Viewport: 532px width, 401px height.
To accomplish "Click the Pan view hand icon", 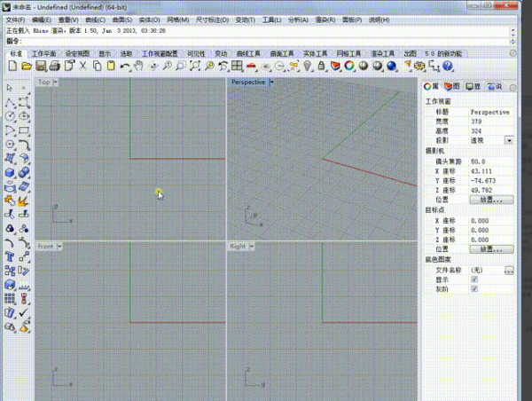I will tap(138, 66).
